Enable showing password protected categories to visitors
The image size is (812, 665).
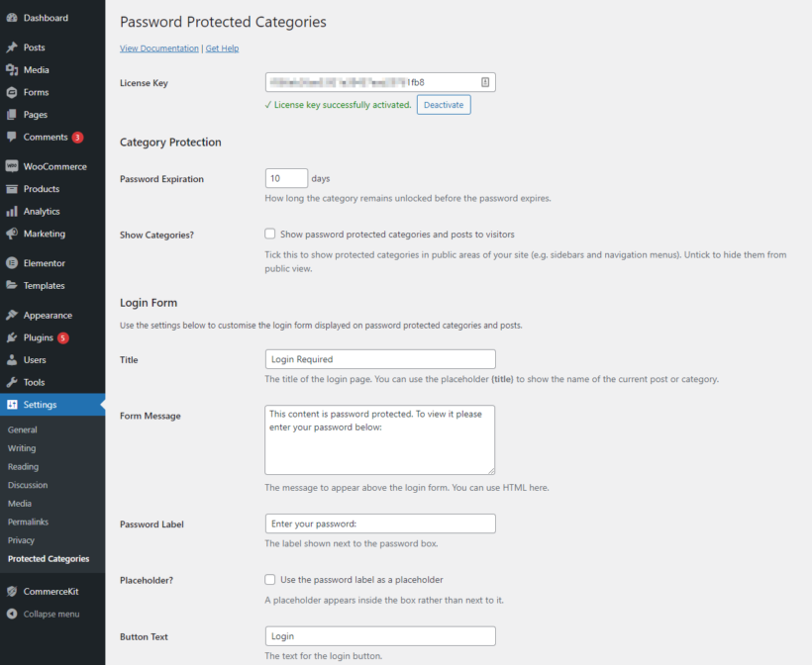point(269,234)
